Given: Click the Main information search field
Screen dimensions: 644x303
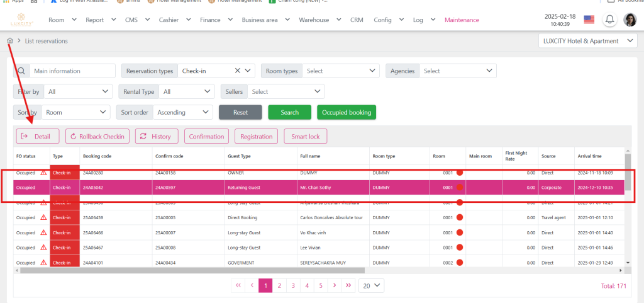Looking at the screenshot, I should [x=72, y=71].
